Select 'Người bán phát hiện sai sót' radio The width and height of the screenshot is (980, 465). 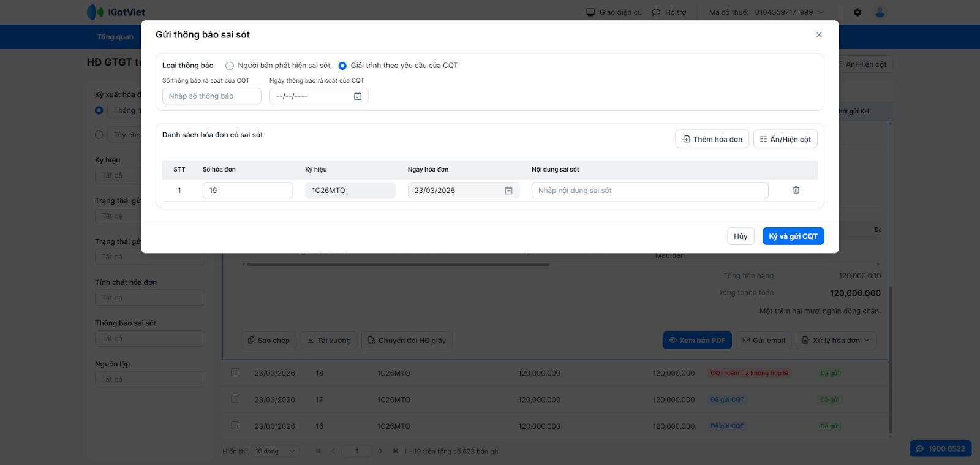coord(230,66)
